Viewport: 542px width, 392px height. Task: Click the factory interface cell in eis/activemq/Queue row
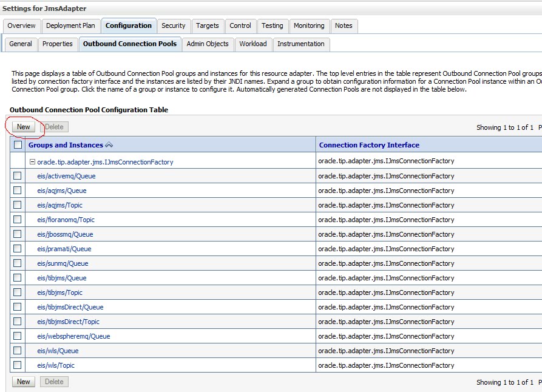(429, 175)
